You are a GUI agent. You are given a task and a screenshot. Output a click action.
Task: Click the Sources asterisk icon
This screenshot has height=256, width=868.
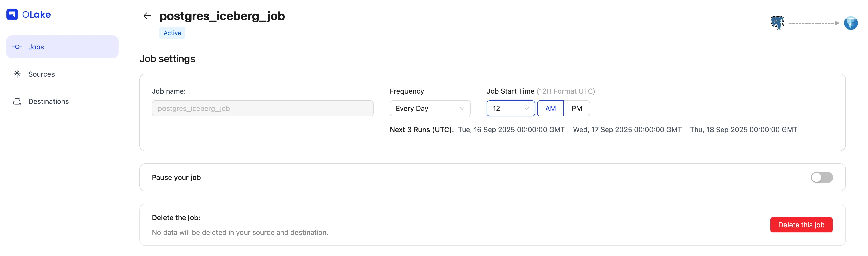coord(17,74)
